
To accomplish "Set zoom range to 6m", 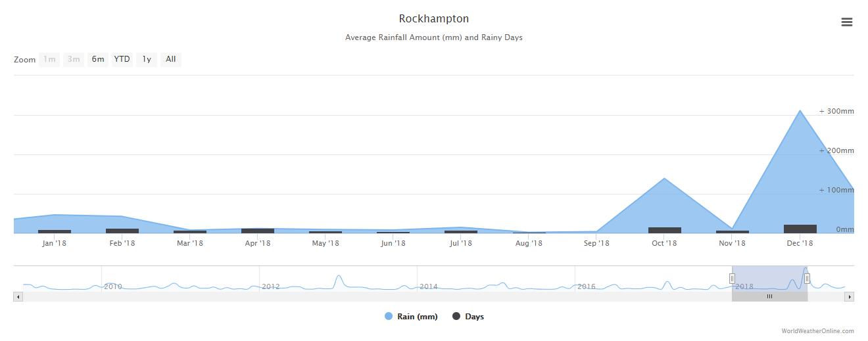I will pos(98,60).
